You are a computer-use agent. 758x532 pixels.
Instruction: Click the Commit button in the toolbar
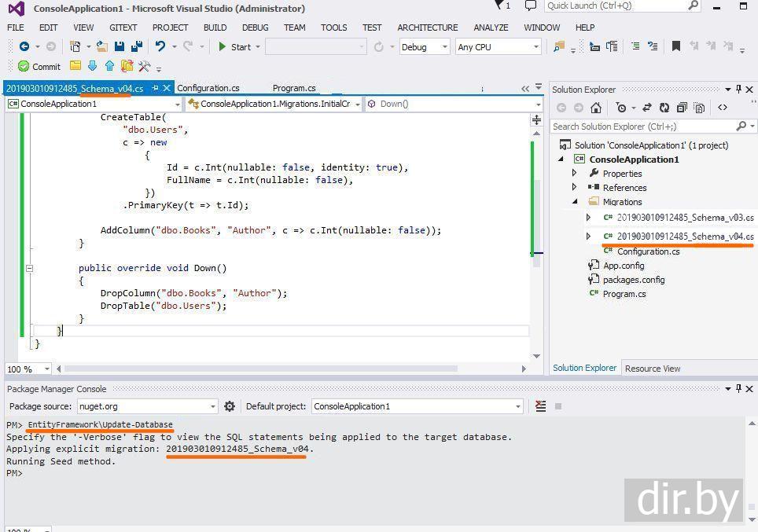pyautogui.click(x=39, y=66)
